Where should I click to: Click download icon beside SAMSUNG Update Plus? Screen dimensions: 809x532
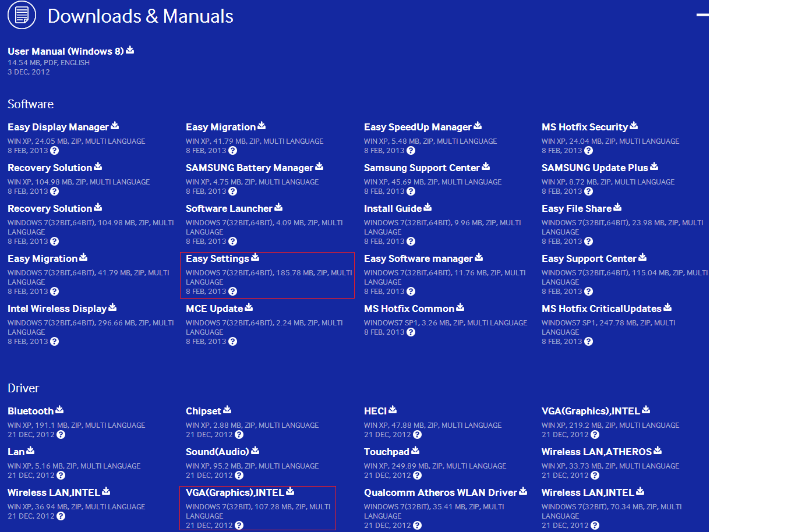point(654,166)
